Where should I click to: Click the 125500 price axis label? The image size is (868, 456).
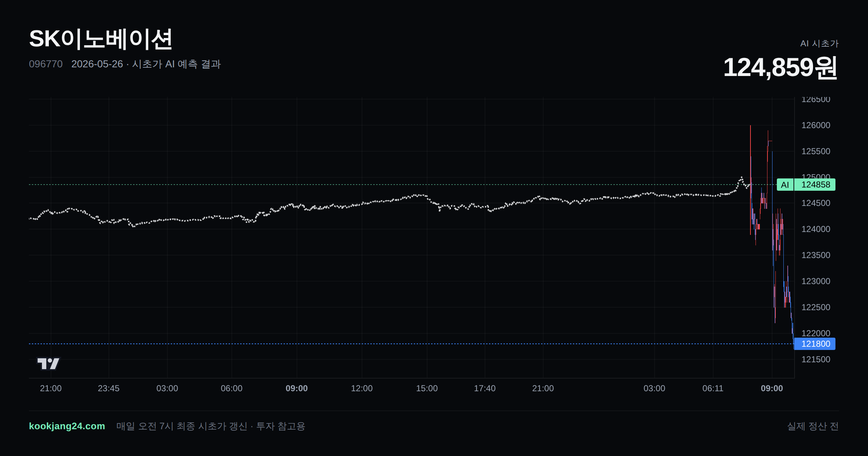pos(816,151)
